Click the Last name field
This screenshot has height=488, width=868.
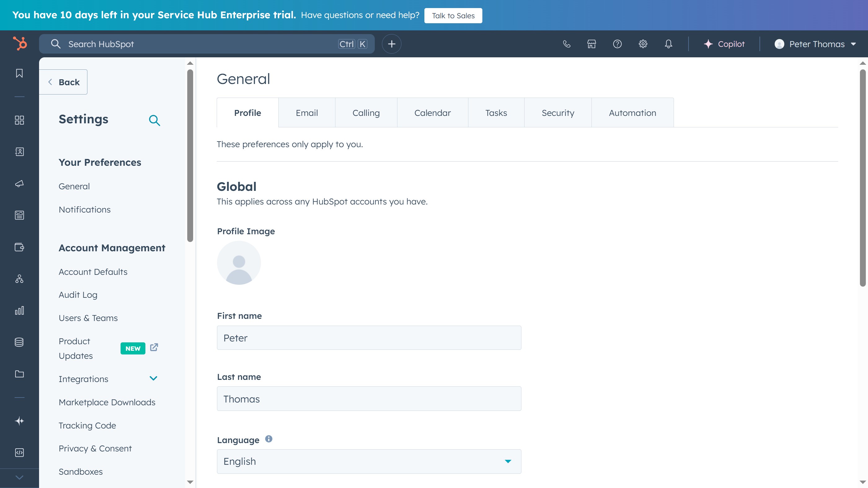tap(369, 399)
